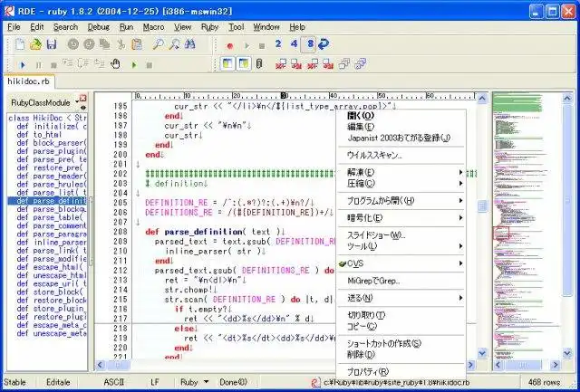580x392 pixels.
Task: Close the RubyClassModule panel with red X
Action: coord(83,99)
